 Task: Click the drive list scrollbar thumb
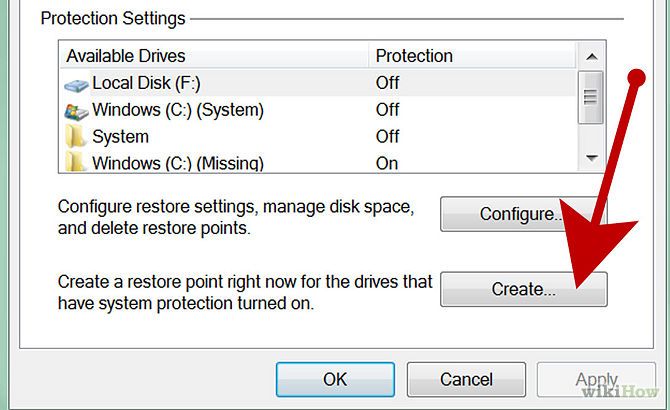click(591, 95)
